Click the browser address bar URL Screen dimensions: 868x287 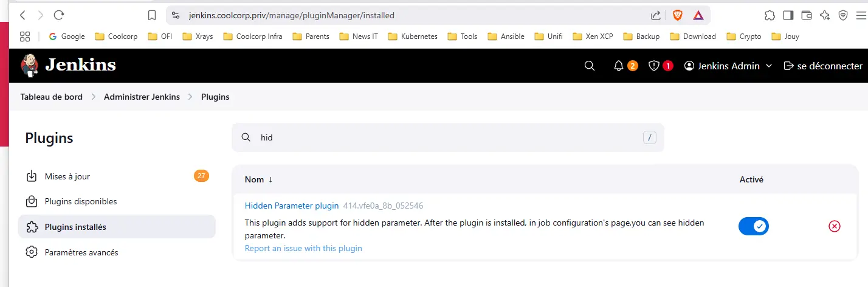(291, 15)
